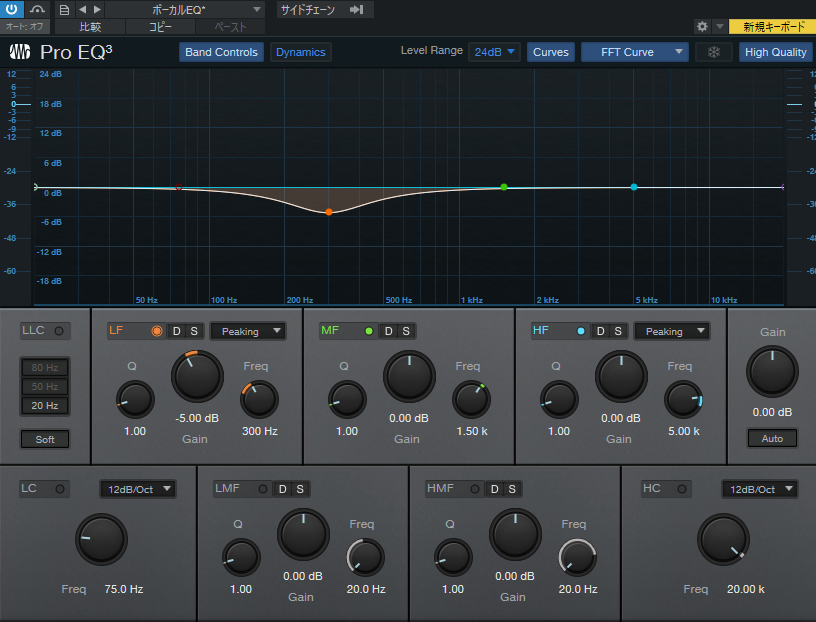Click the Auto gain button
This screenshot has height=622, width=816.
pos(772,438)
